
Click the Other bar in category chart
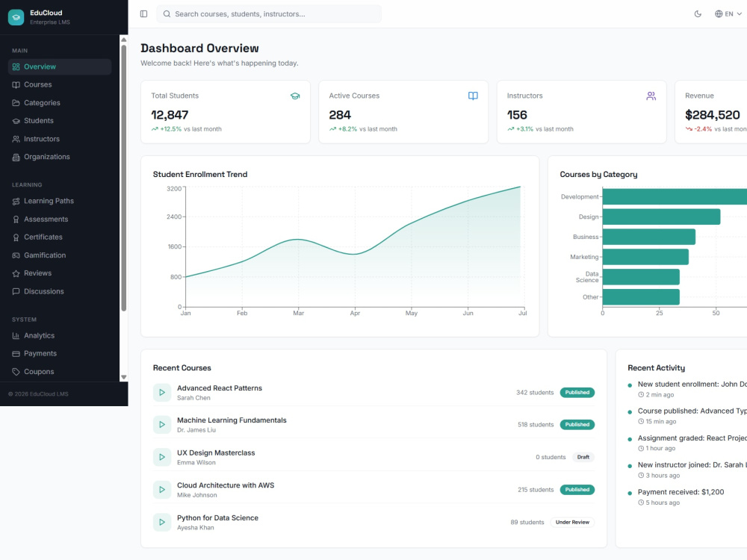641,296
